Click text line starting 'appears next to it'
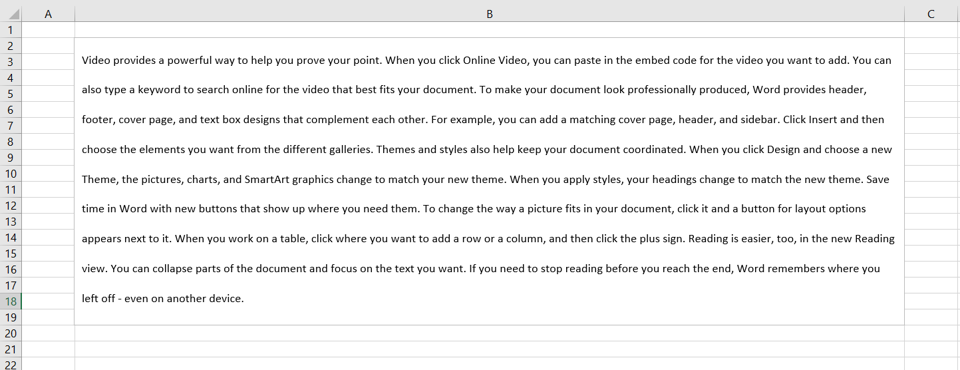The height and width of the screenshot is (370, 960). pos(488,239)
